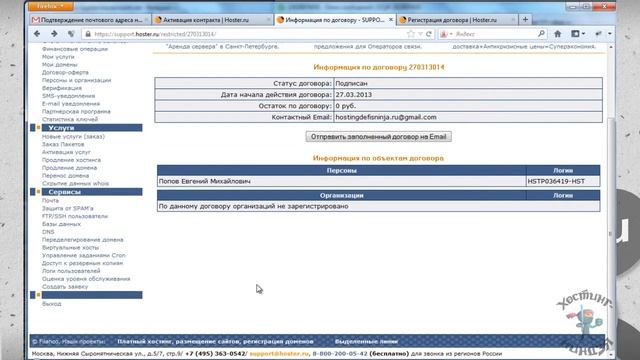This screenshot has width=640, height=360.
Task: Open 'Скрытие данных whois' link
Action: 75,183
